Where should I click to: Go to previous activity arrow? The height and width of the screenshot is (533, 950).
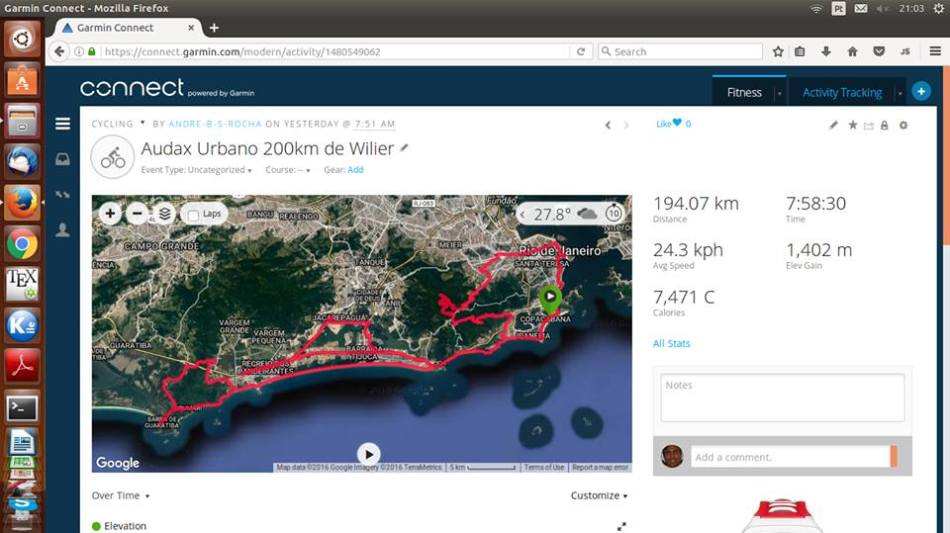click(608, 125)
